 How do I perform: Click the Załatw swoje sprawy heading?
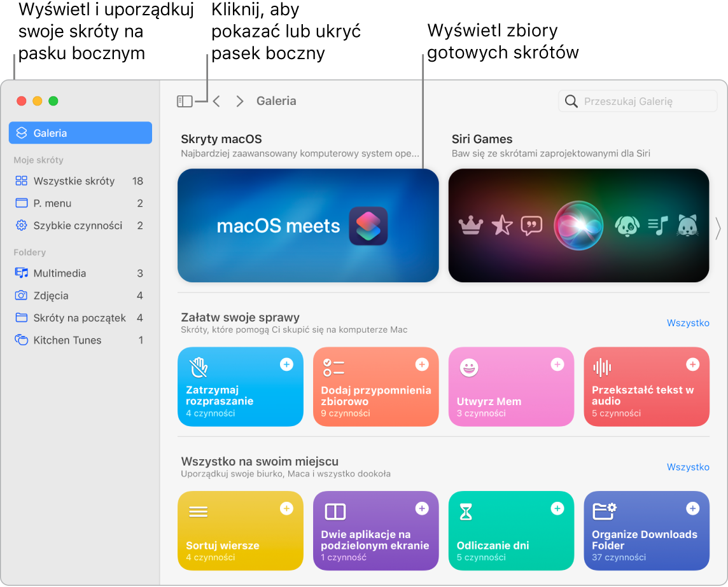(240, 317)
